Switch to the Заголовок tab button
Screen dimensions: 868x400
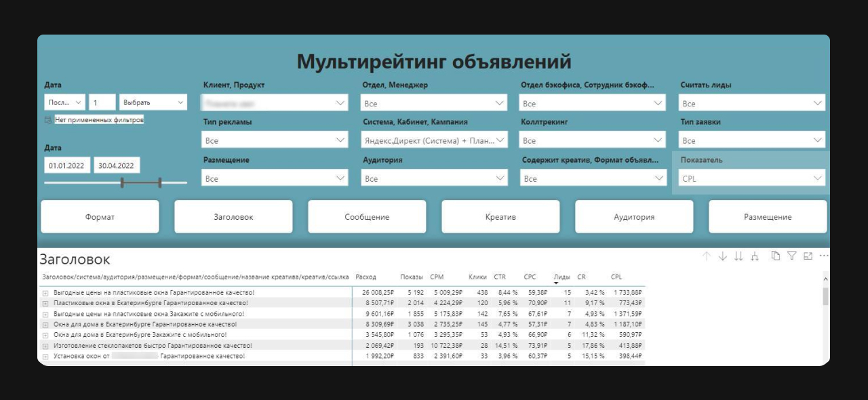[x=233, y=217]
